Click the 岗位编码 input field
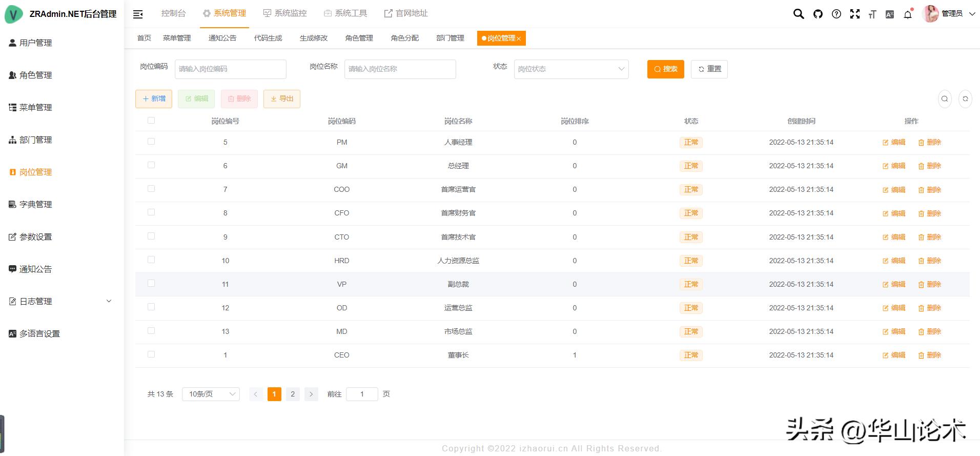 point(230,69)
